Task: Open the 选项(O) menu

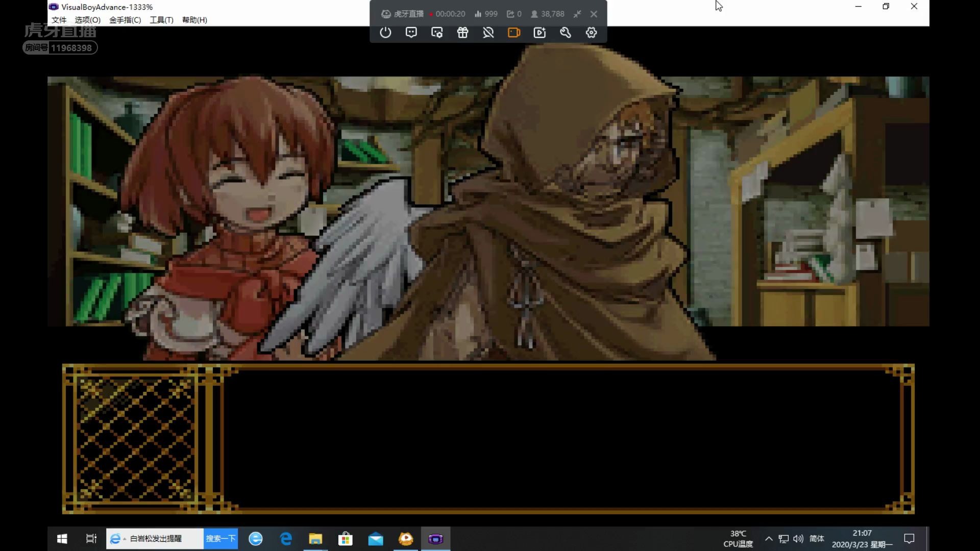Action: [x=87, y=20]
